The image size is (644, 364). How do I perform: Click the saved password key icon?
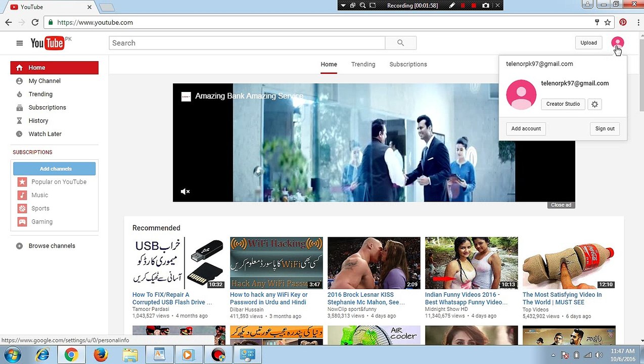[597, 22]
